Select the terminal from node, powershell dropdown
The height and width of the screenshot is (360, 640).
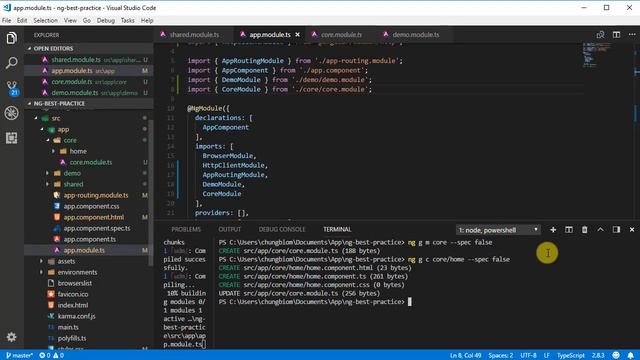point(498,230)
